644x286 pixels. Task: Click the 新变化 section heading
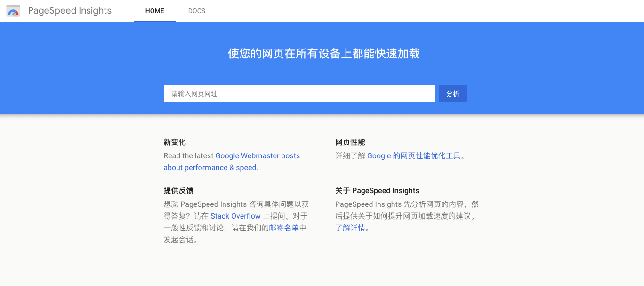175,142
